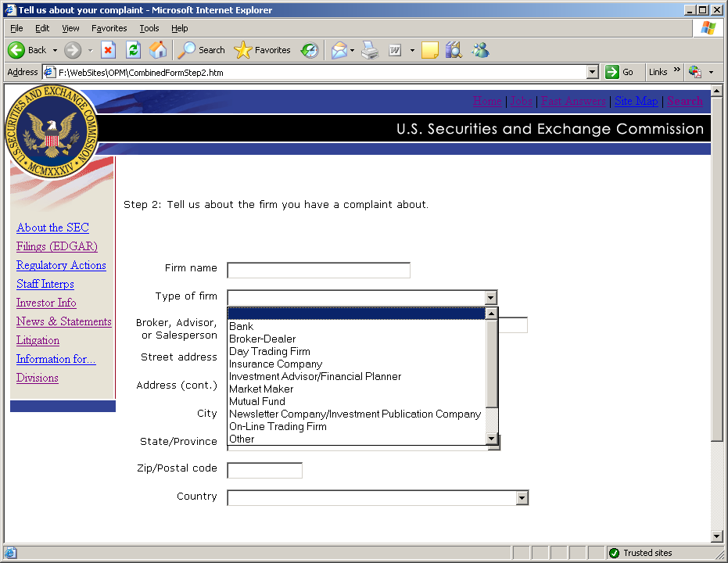Click the SEC seal logo
Image resolution: width=728 pixels, height=563 pixels.
[52, 132]
